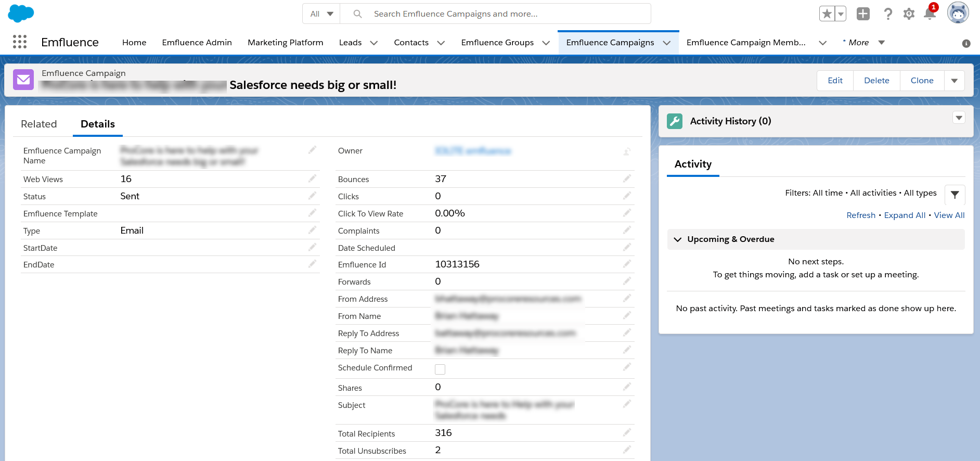The image size is (980, 461).
Task: Open the blurred Owner name link
Action: [x=473, y=151]
